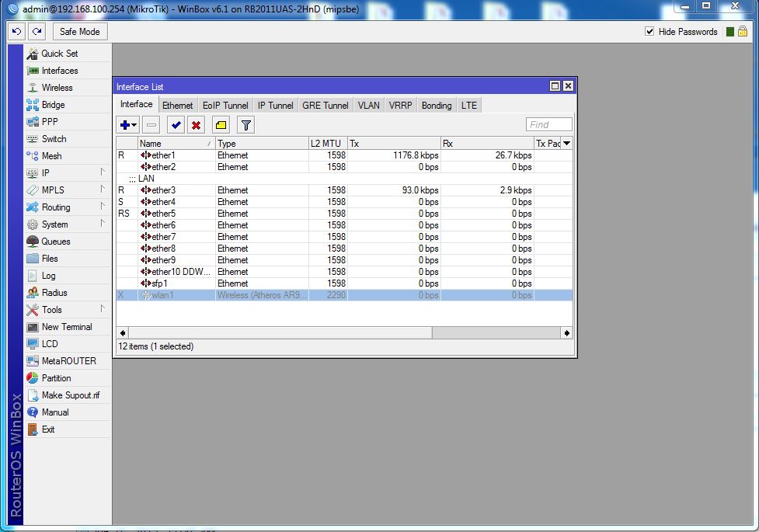The height and width of the screenshot is (532, 759).
Task: Toggle Safe Mode button
Action: tap(80, 32)
